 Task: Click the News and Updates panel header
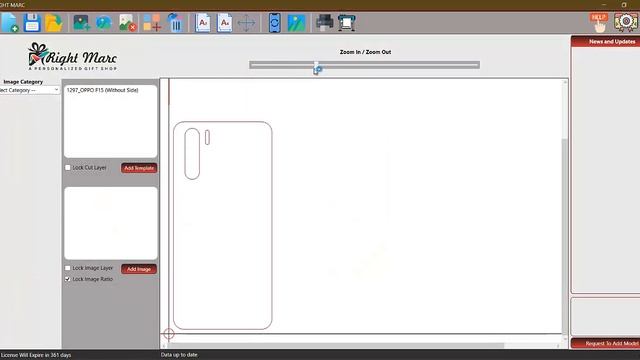pos(606,41)
